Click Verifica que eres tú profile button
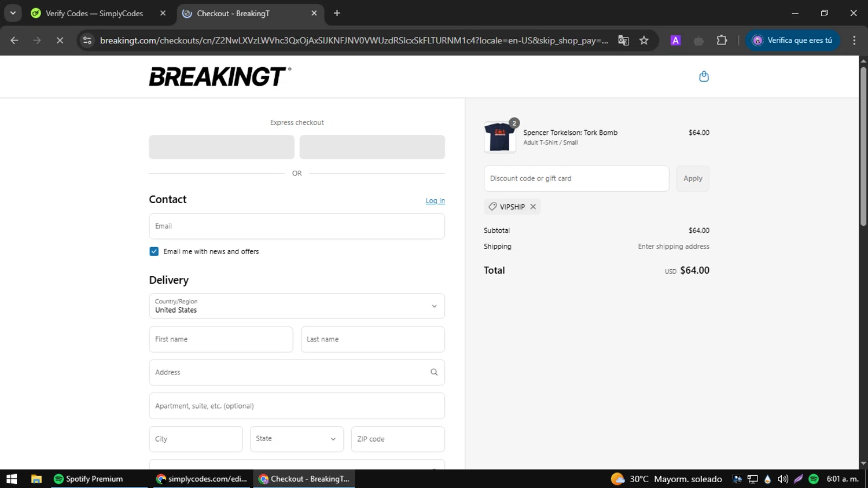The image size is (868, 488). point(792,40)
